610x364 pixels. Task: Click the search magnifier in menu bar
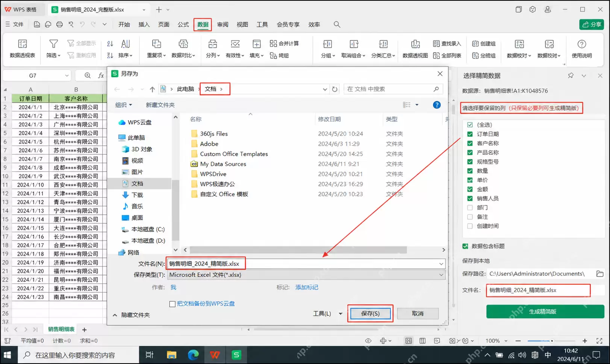(x=337, y=24)
